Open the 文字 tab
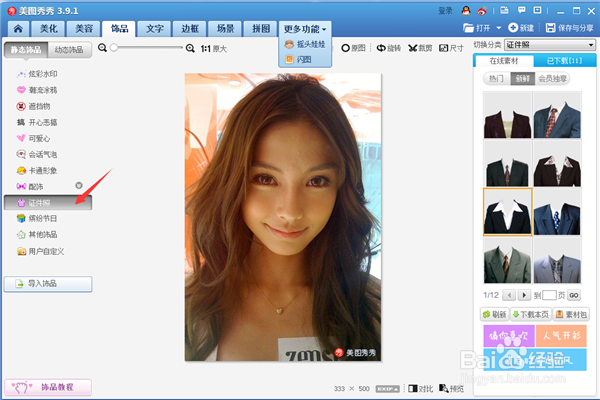 (155, 29)
